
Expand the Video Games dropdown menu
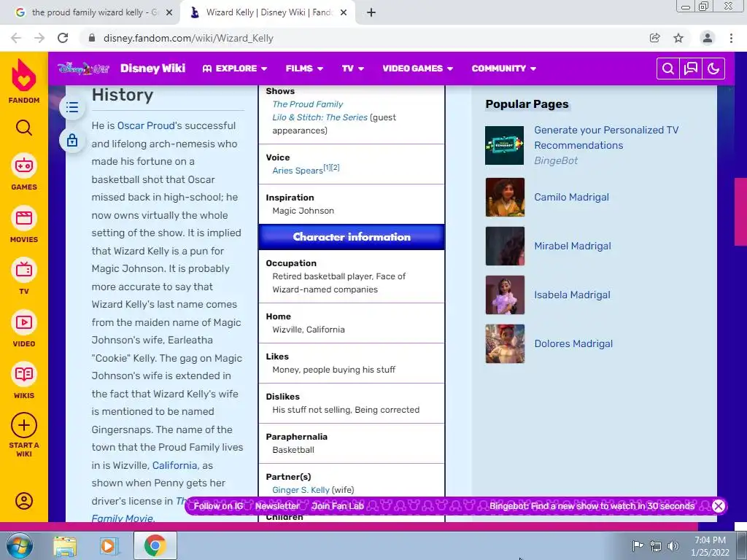418,69
